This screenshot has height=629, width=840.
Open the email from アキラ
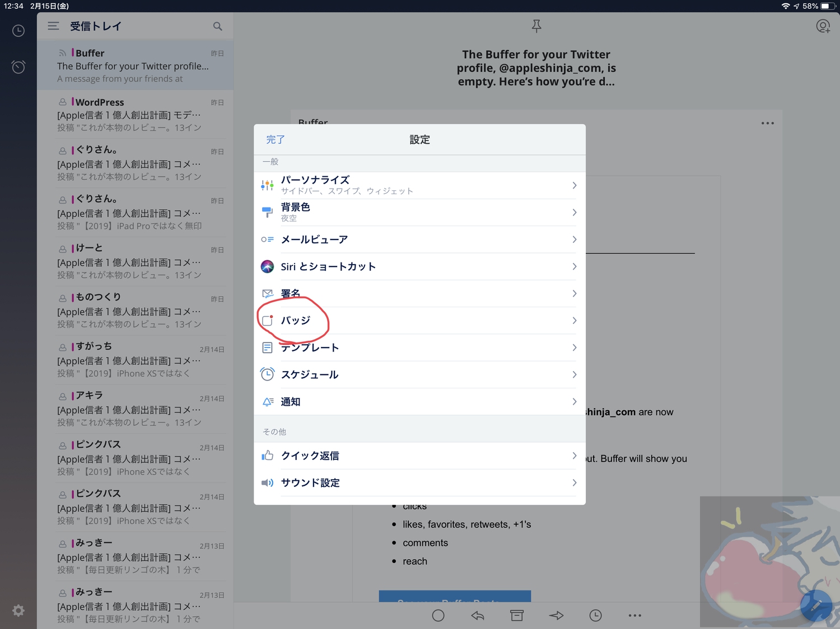coord(136,409)
